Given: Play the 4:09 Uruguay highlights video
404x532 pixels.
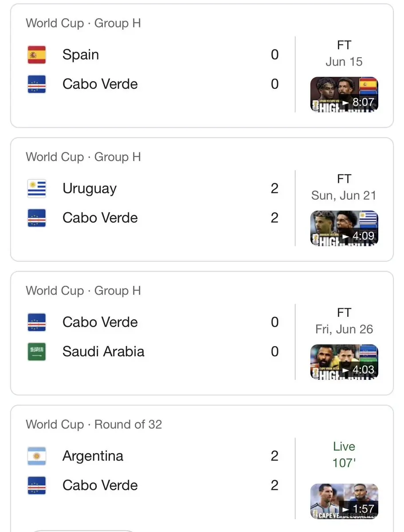Looking at the screenshot, I should pyautogui.click(x=344, y=228).
